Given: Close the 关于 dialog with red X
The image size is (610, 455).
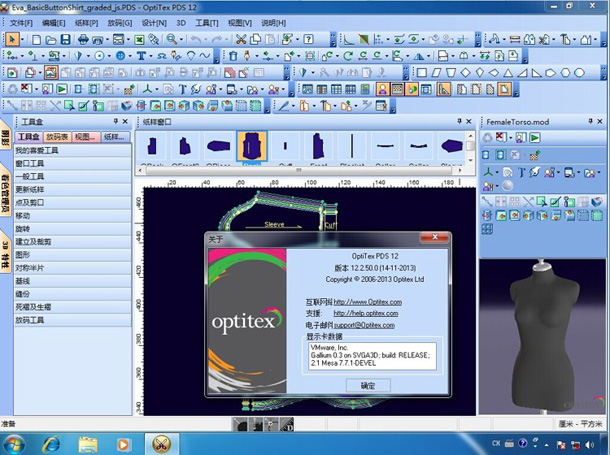Looking at the screenshot, I should (x=435, y=237).
